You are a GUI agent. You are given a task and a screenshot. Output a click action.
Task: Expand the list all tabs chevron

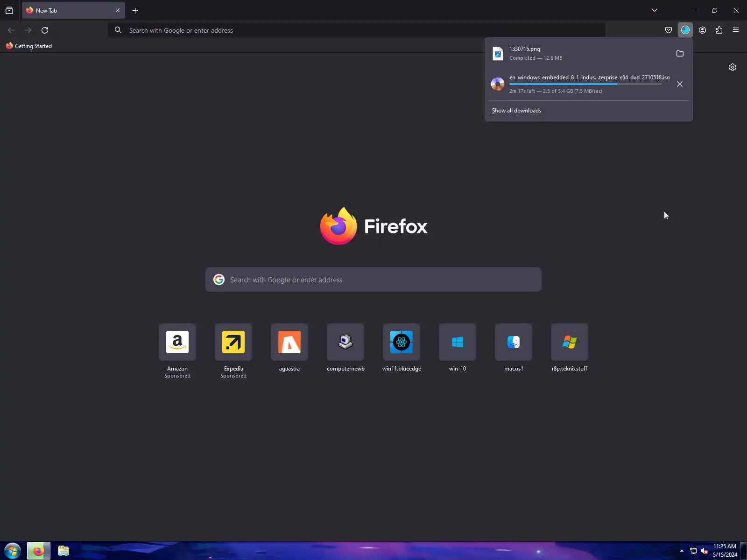click(655, 10)
